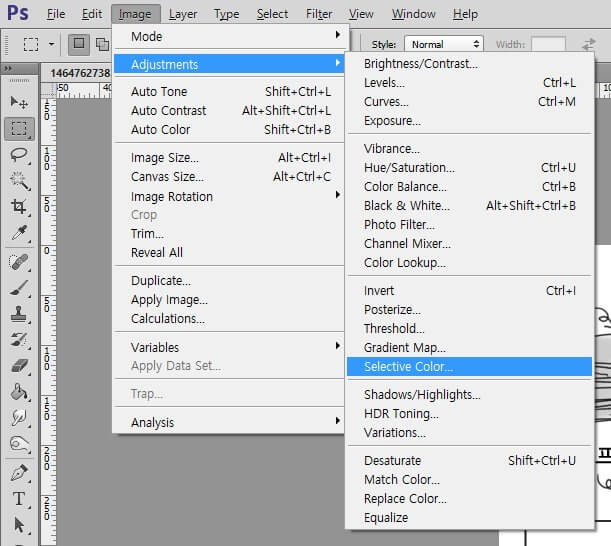Choose Shadows/Highlights adjustment
The image size is (611, 546).
(x=469, y=394)
